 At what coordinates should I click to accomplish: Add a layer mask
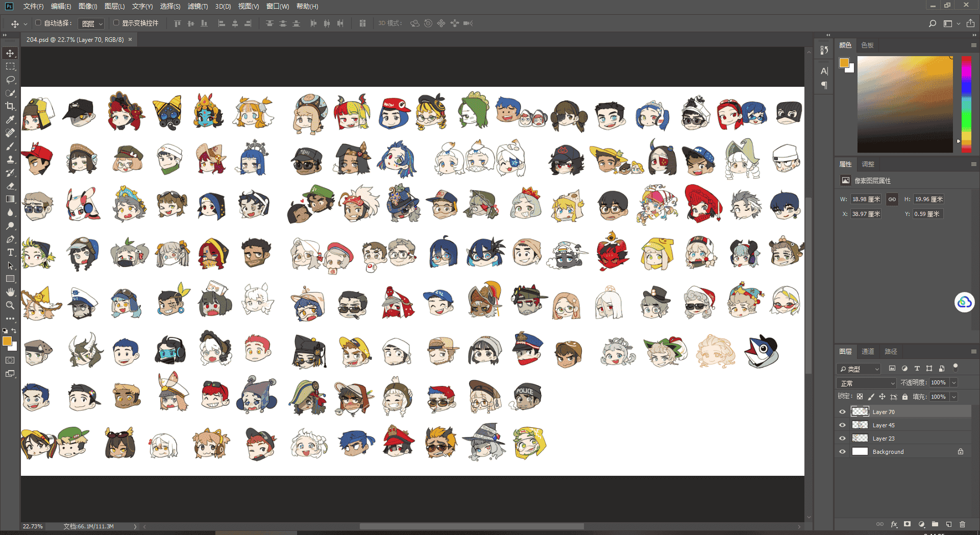[x=907, y=524]
